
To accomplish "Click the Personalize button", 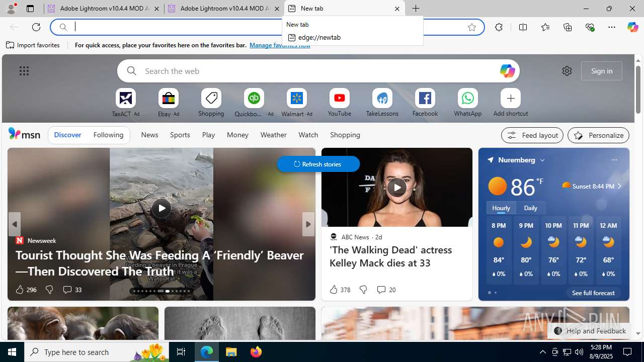I will [598, 135].
